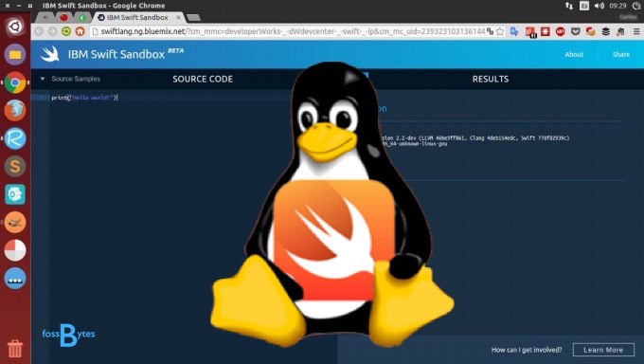Click the IBM Swift Sandbox title

[116, 54]
